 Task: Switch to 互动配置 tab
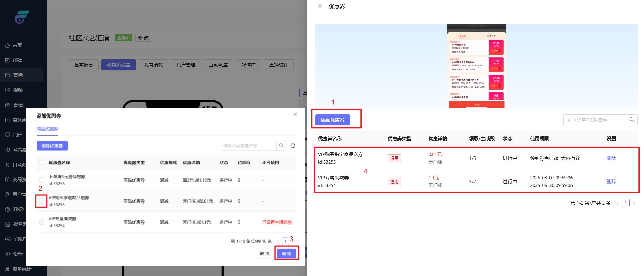[218, 65]
